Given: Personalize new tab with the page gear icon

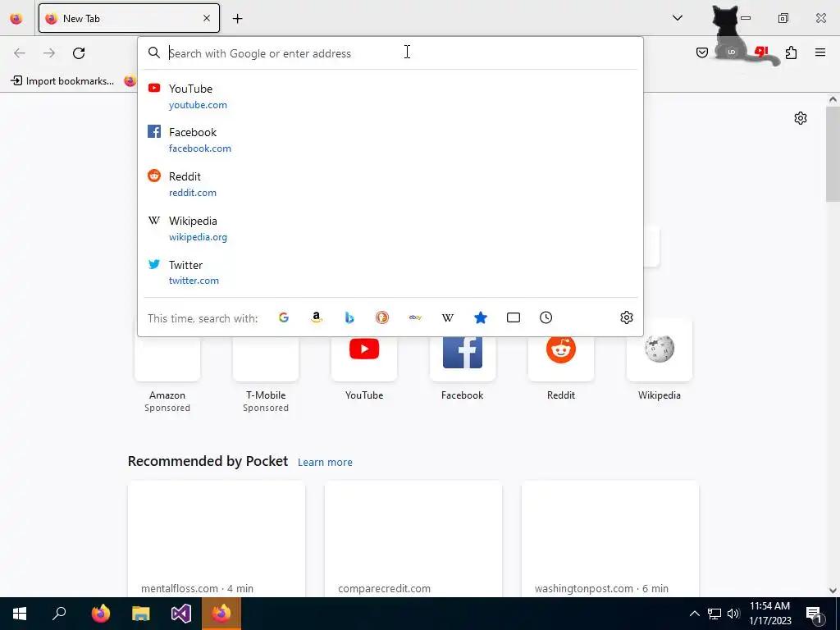Looking at the screenshot, I should tap(801, 118).
